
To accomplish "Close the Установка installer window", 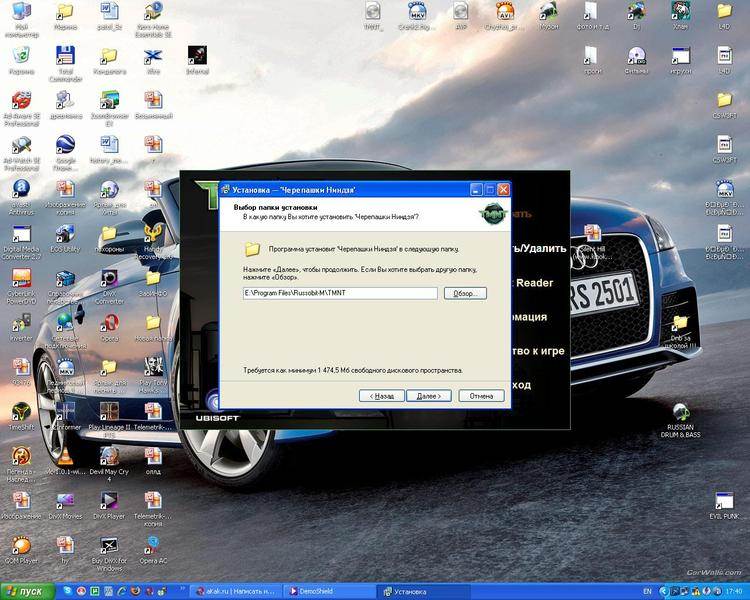I will (x=503, y=190).
